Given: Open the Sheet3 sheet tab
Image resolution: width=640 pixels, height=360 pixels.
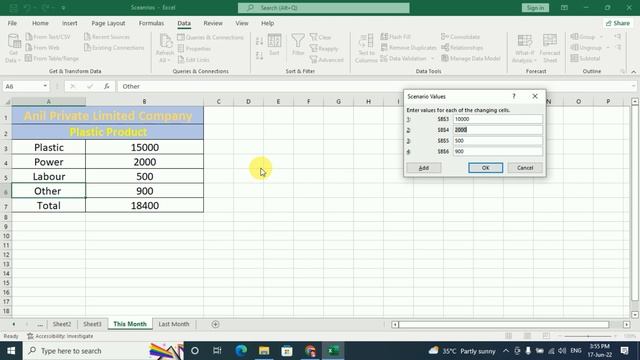Looking at the screenshot, I should (92, 324).
